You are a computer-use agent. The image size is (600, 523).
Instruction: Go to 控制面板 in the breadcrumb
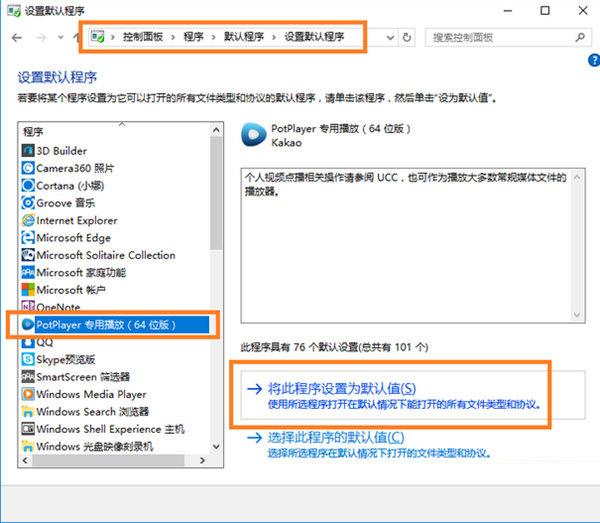click(143, 37)
